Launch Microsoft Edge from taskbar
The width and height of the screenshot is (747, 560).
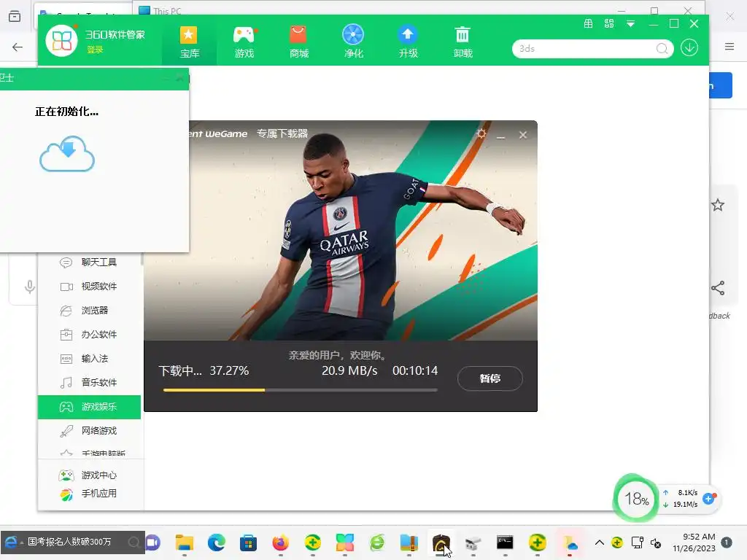216,542
